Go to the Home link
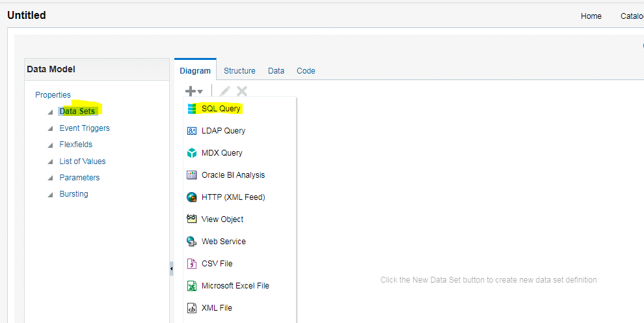 (591, 16)
